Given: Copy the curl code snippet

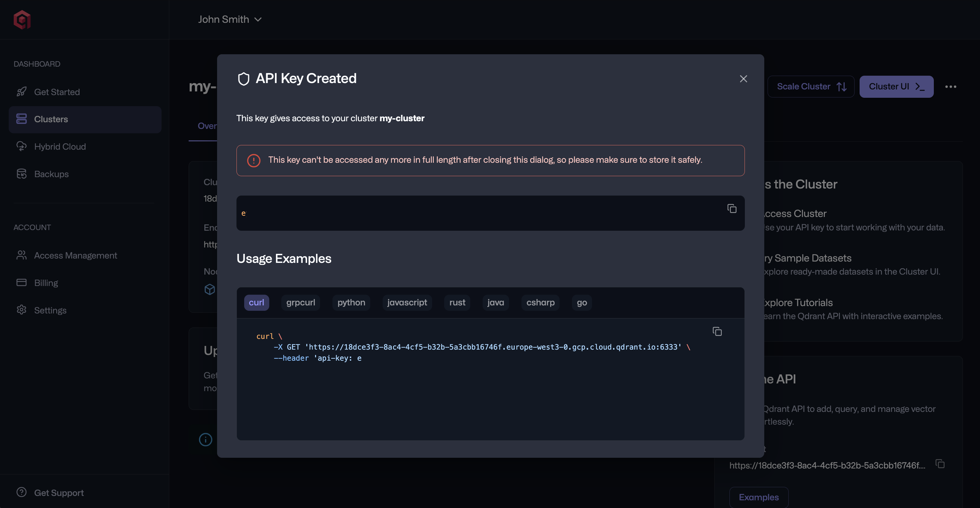Looking at the screenshot, I should (x=717, y=331).
